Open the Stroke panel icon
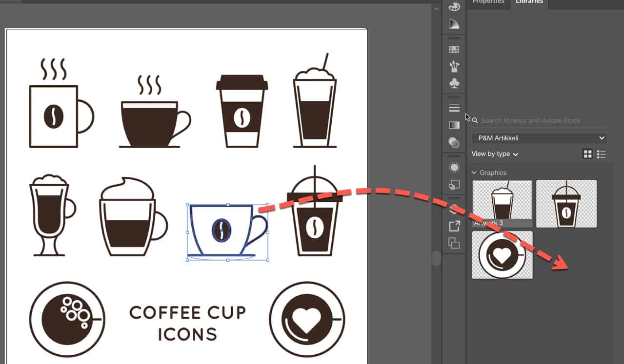Image resolution: width=624 pixels, height=364 pixels. (454, 108)
